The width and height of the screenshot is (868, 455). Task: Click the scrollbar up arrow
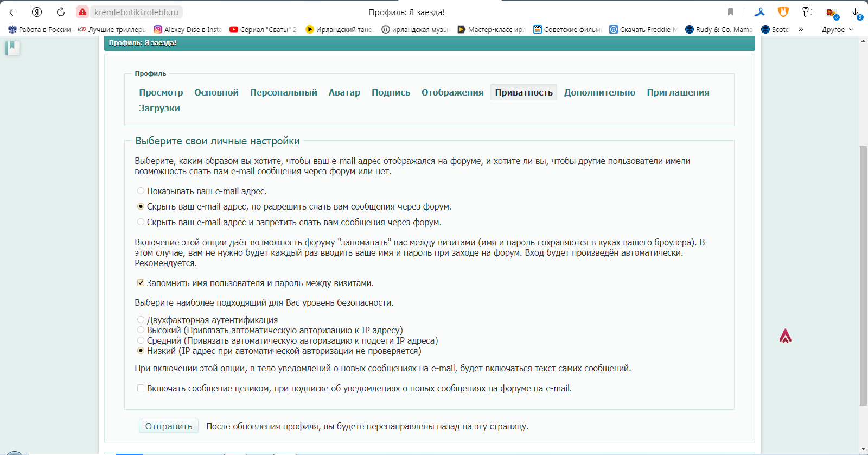pos(863,41)
